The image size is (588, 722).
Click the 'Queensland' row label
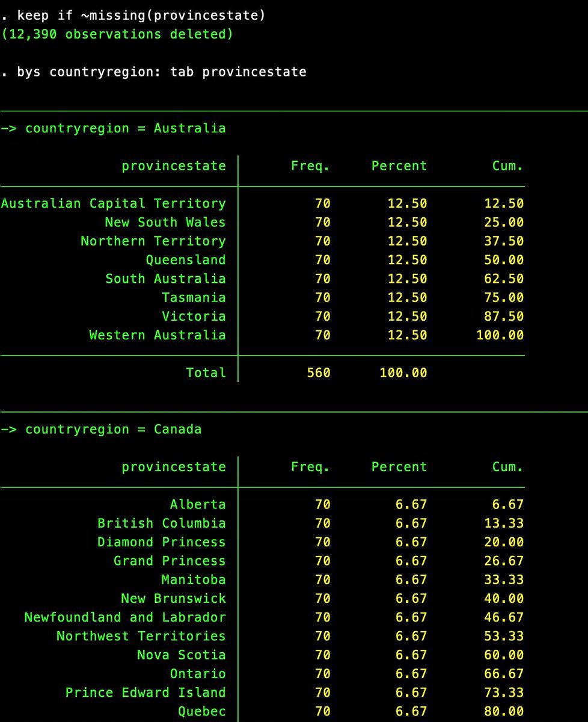tap(186, 260)
